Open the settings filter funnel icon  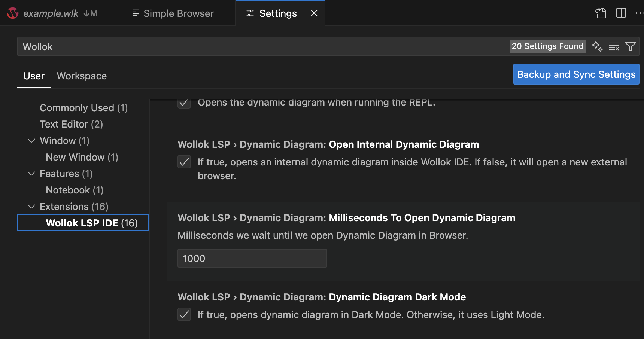coord(630,46)
